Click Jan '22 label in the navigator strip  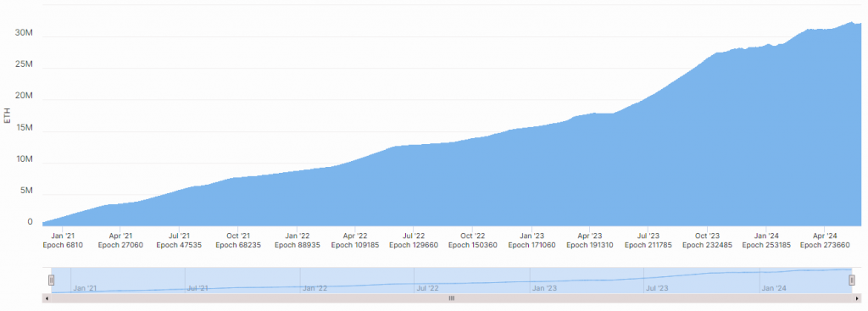coord(314,288)
